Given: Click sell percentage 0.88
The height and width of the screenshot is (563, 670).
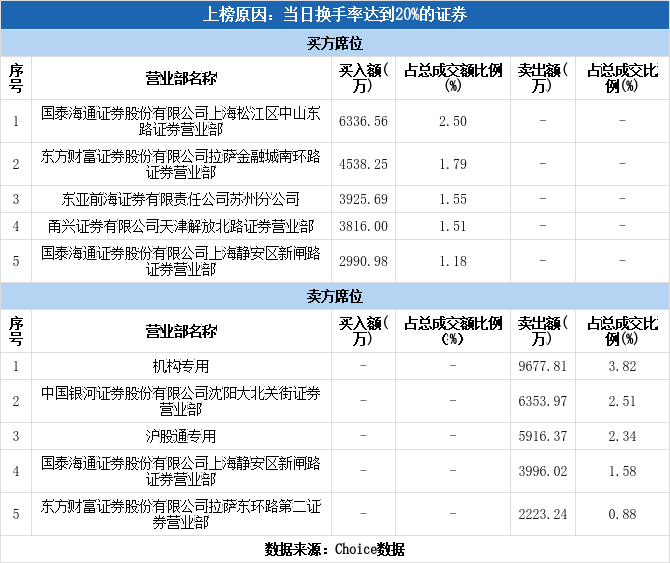Looking at the screenshot, I should tap(623, 514).
